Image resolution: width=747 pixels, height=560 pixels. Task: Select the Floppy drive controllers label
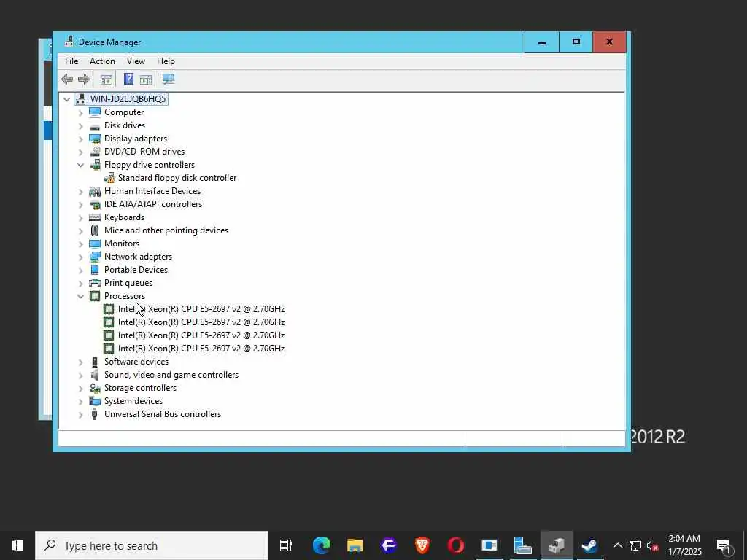coord(149,165)
